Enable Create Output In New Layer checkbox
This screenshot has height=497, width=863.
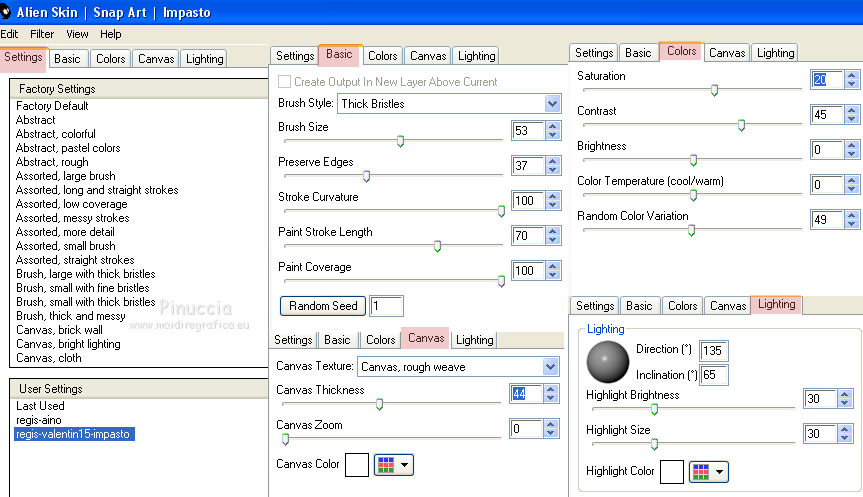[x=285, y=82]
